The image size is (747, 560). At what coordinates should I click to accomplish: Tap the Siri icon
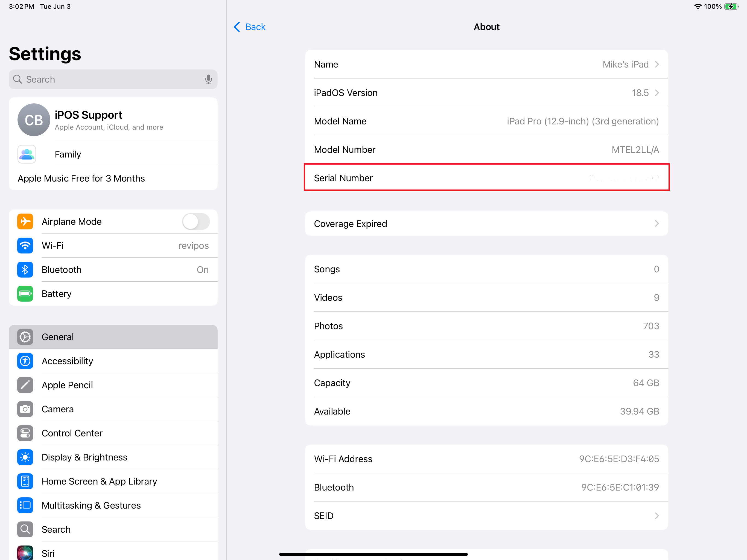pos(25,553)
